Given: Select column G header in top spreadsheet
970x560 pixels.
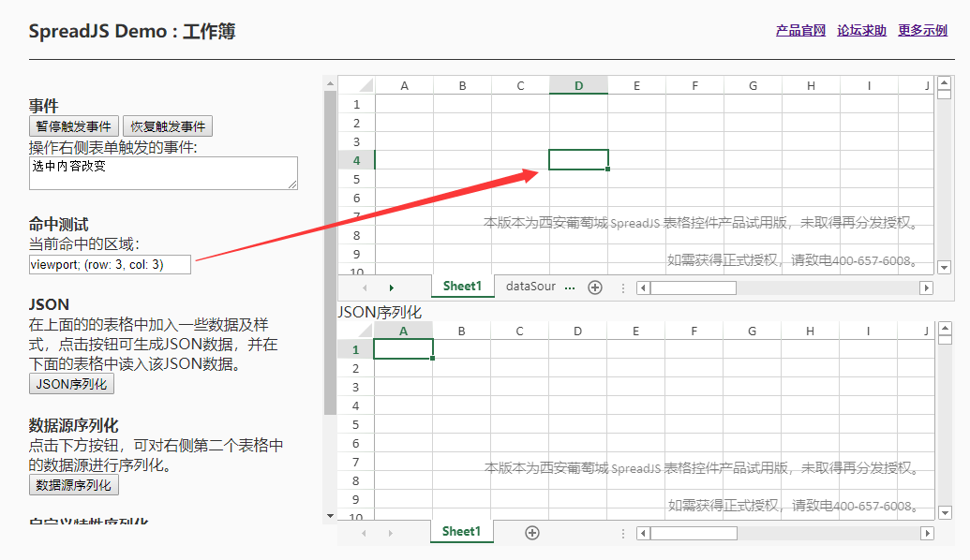Looking at the screenshot, I should [x=753, y=85].
